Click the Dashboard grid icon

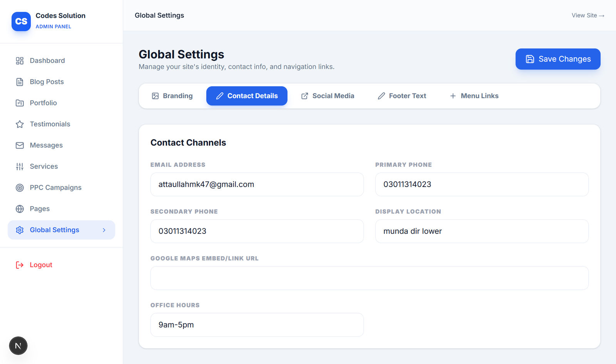coord(20,61)
